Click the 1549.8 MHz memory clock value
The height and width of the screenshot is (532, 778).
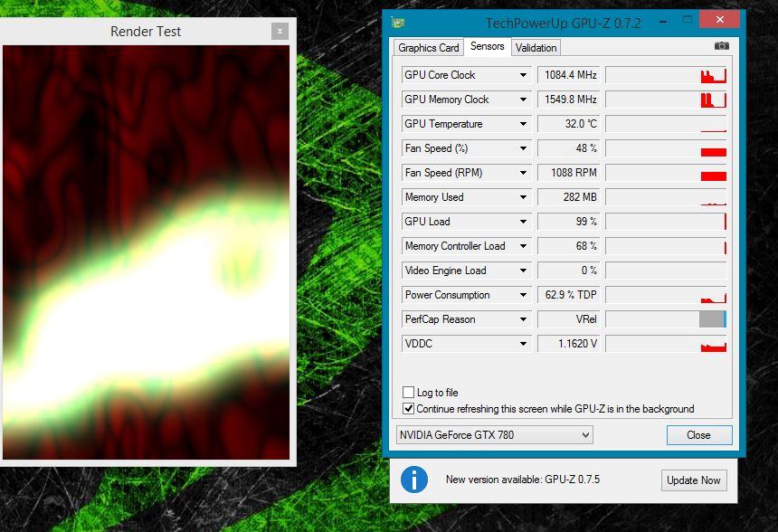pos(569,100)
